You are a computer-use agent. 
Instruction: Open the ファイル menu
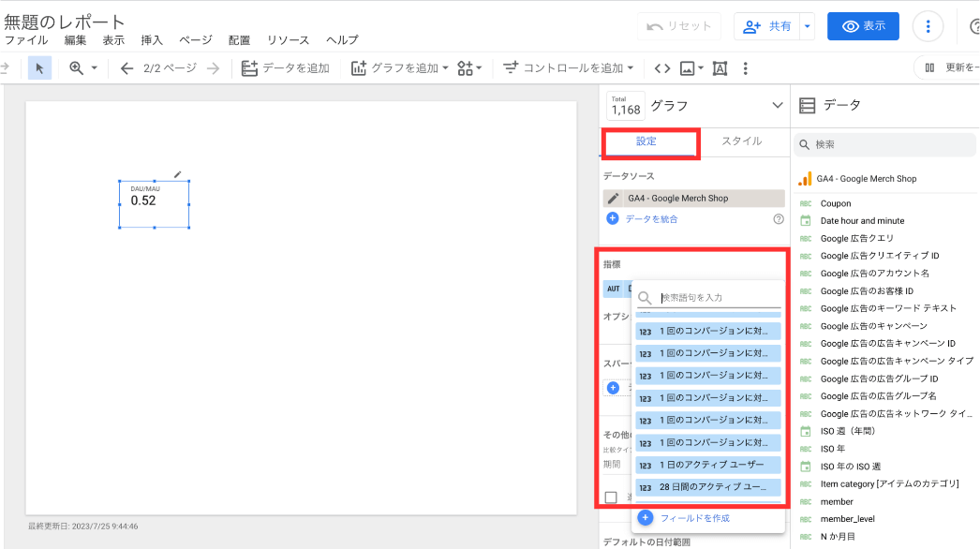(26, 40)
